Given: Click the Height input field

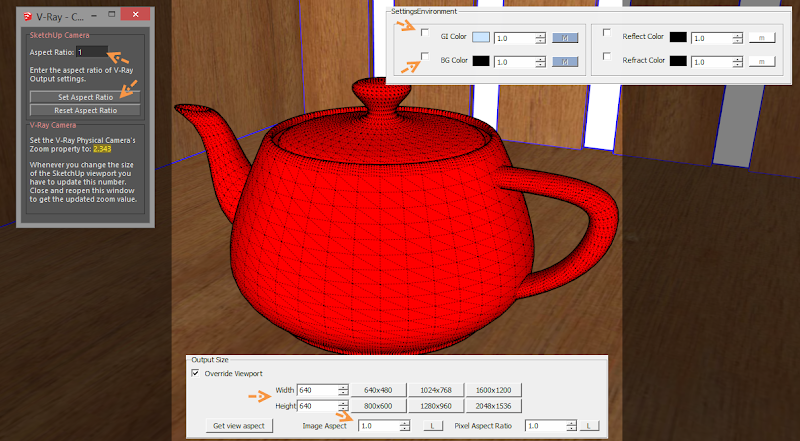Looking at the screenshot, I should point(317,406).
